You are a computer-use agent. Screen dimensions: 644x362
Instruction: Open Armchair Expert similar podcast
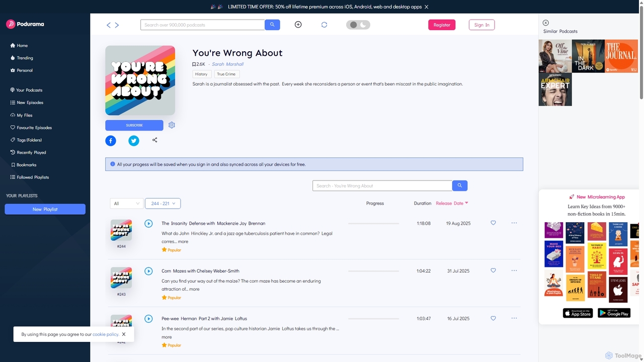pos(555,89)
